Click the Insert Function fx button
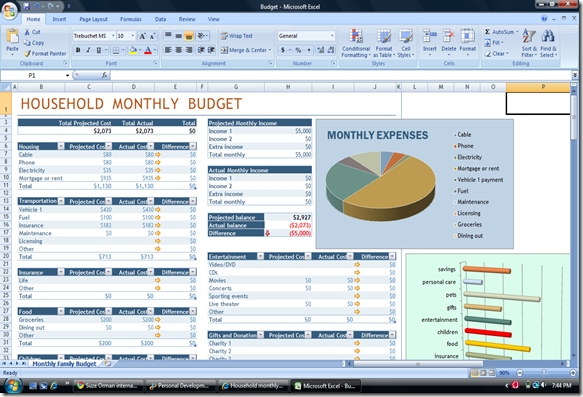 (x=104, y=75)
